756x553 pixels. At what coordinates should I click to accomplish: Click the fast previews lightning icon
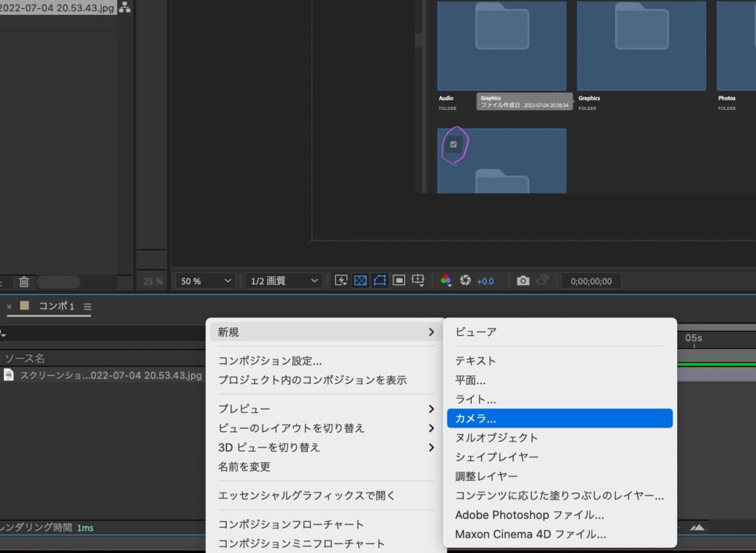[341, 281]
